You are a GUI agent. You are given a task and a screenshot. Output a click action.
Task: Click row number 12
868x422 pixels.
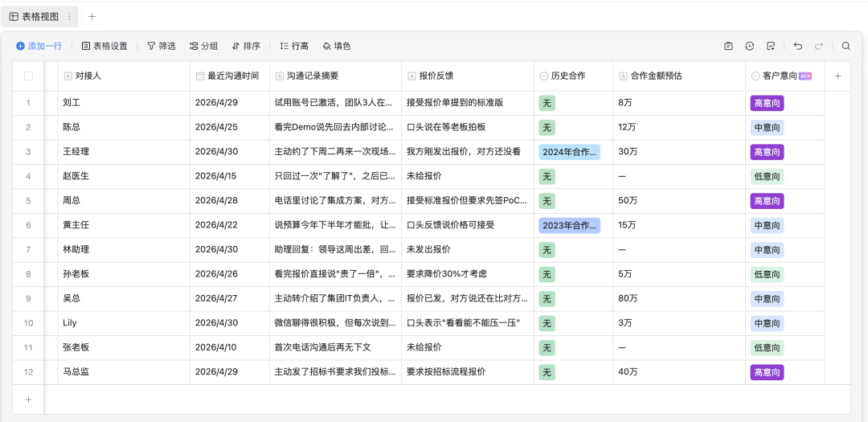pyautogui.click(x=28, y=372)
